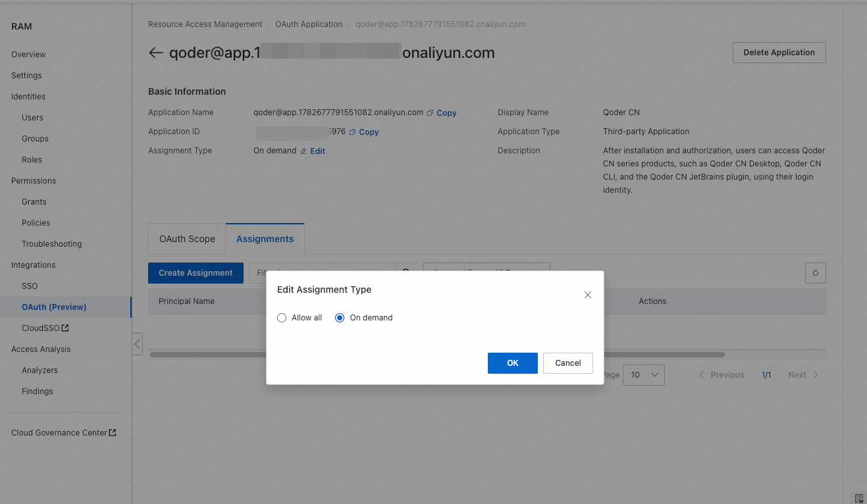Open Cloud Governance Center link
The width and height of the screenshot is (867, 504).
64,433
